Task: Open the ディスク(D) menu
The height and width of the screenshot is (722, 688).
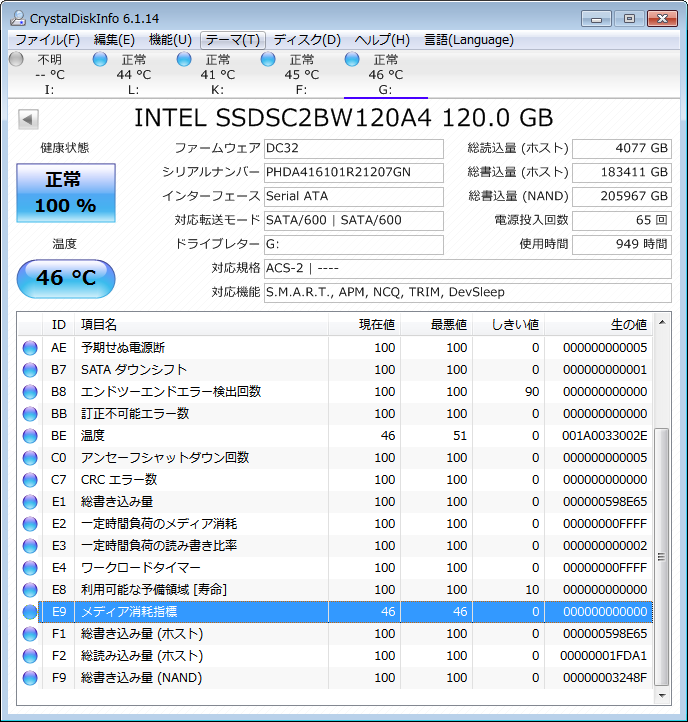Action: (307, 40)
